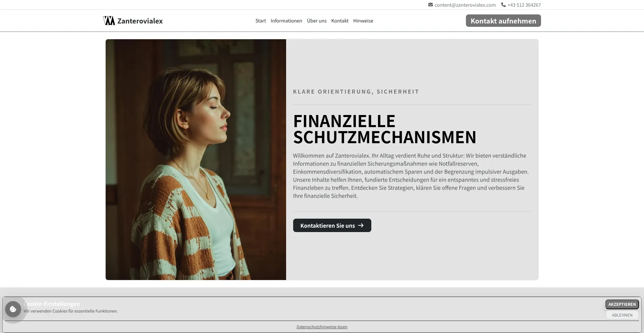Open the round cookie settings icon
Screen dimensions: 644x333
pyautogui.click(x=13, y=309)
